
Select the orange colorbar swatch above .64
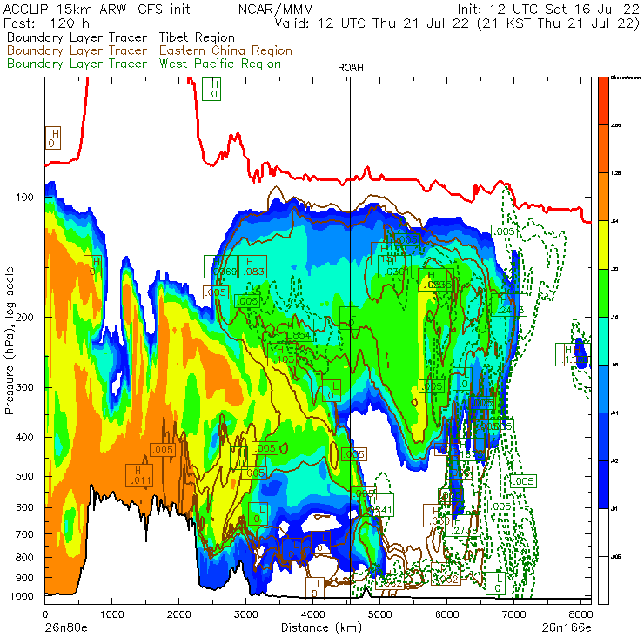[603, 197]
